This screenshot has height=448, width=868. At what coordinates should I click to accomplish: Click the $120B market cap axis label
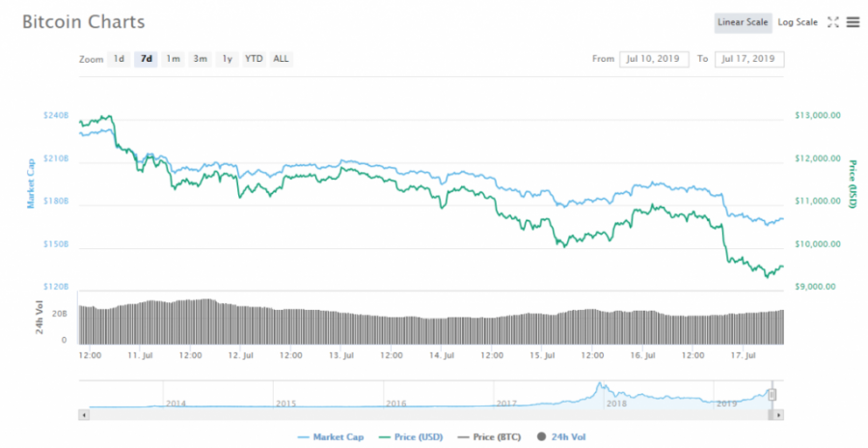(x=56, y=287)
